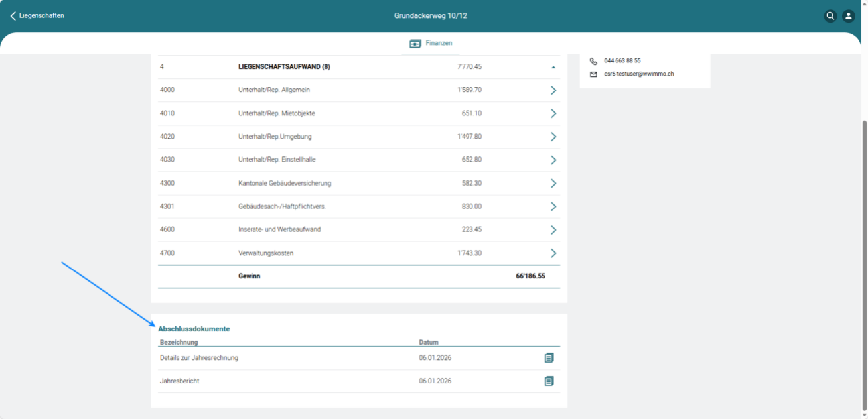Open details arrow for Inserate- und Werbeaufwand
Viewport: 868px width, 419px height.
553,230
